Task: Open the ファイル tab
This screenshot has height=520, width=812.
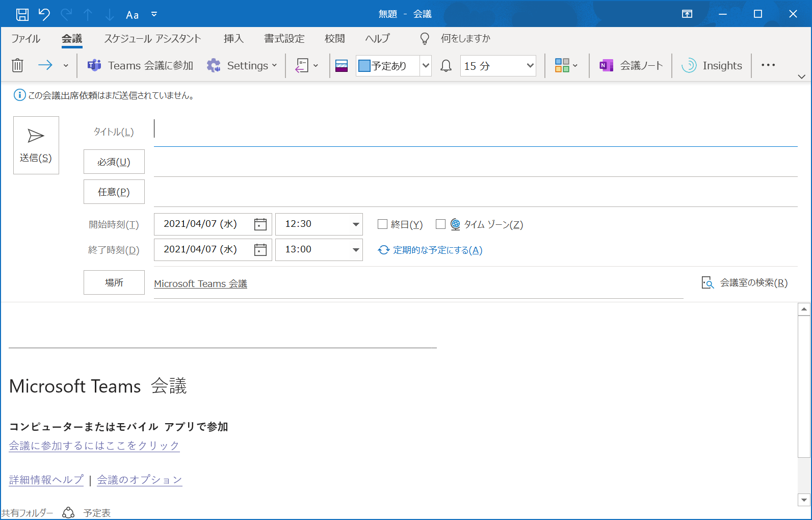Action: click(25, 38)
